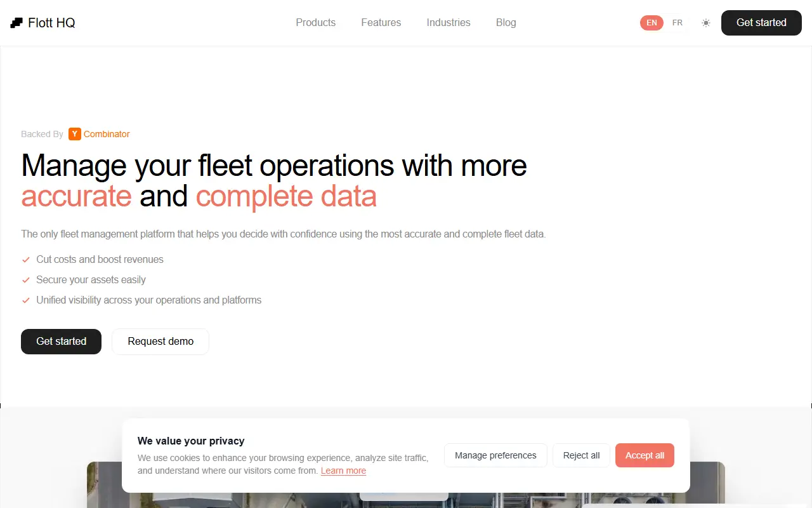The image size is (812, 508).
Task: Open the Features menu
Action: pos(381,23)
